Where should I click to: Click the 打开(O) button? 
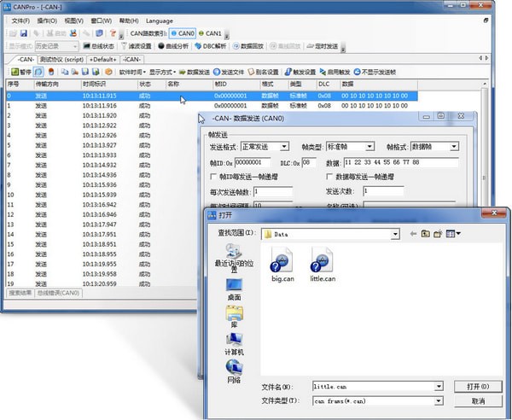pyautogui.click(x=478, y=387)
